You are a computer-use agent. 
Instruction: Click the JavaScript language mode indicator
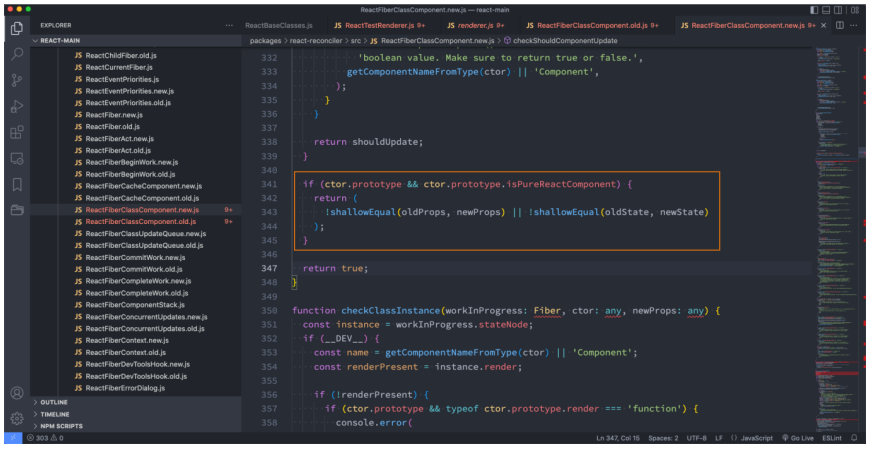750,438
